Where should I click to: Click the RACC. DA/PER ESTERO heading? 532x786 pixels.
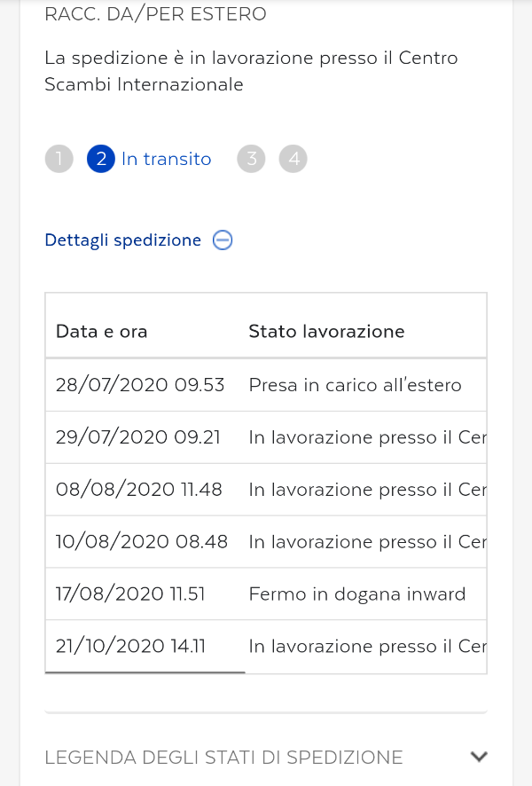click(155, 15)
